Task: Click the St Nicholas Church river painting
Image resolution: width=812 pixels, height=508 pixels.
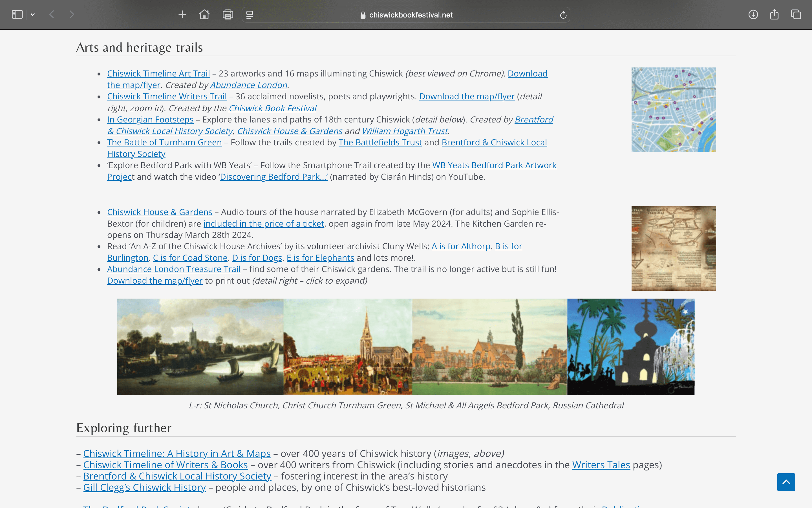Action: click(200, 347)
